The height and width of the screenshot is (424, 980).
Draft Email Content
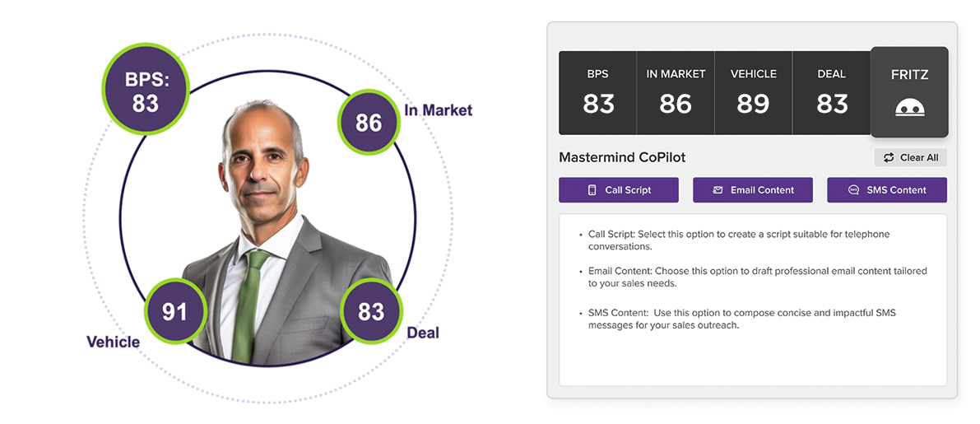tap(753, 190)
